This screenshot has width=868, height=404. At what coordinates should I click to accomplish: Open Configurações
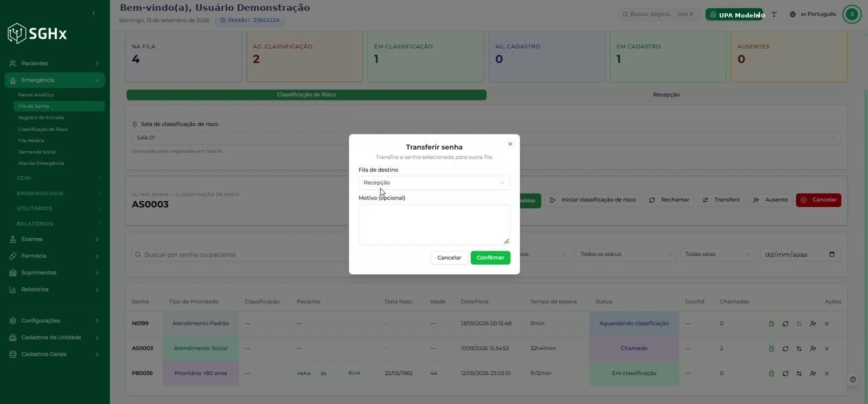(54, 321)
